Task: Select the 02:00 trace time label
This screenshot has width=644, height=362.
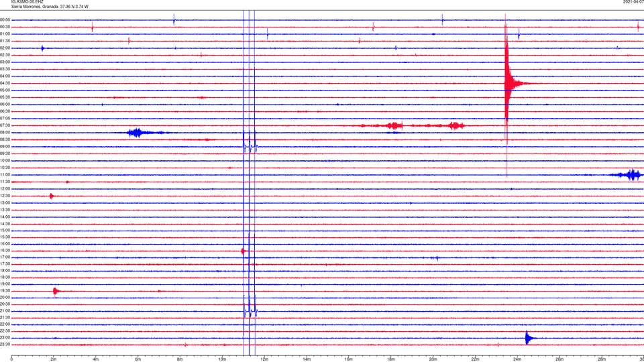Action: 5,48
